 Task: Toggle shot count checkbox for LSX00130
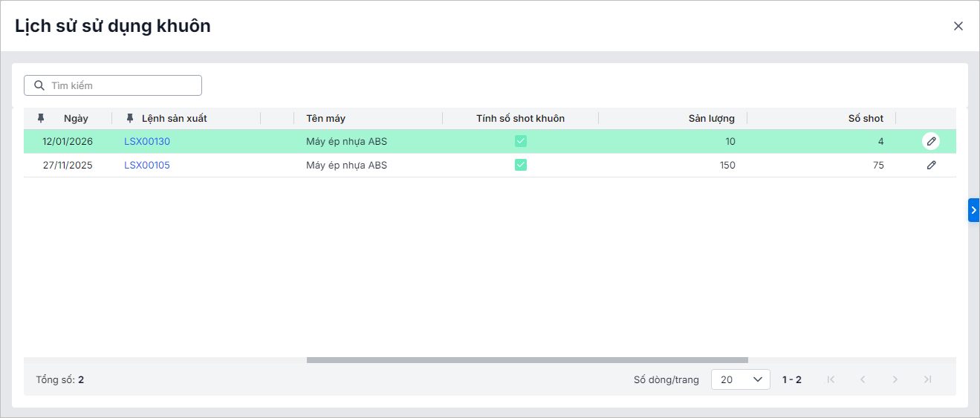[x=521, y=141]
